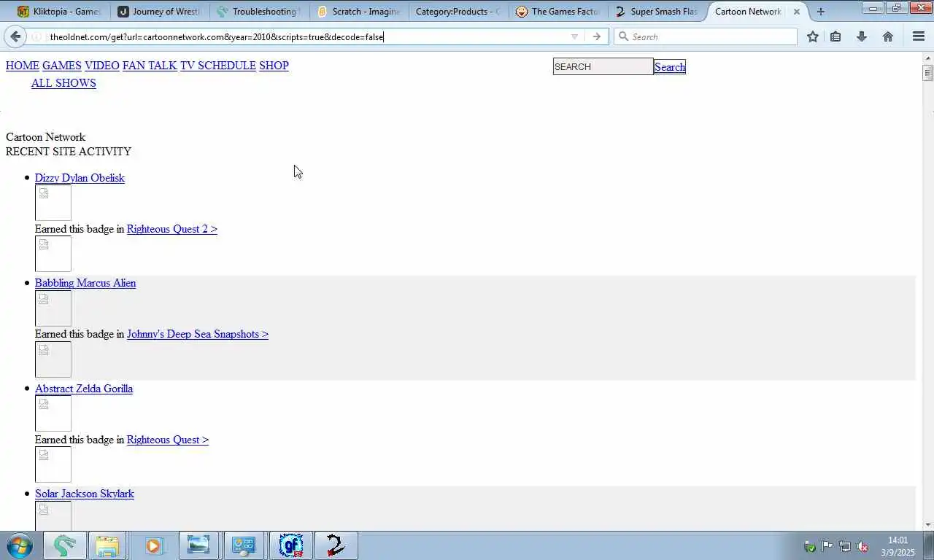This screenshot has height=560, width=934.
Task: Click the page Search link button
Action: [x=670, y=67]
